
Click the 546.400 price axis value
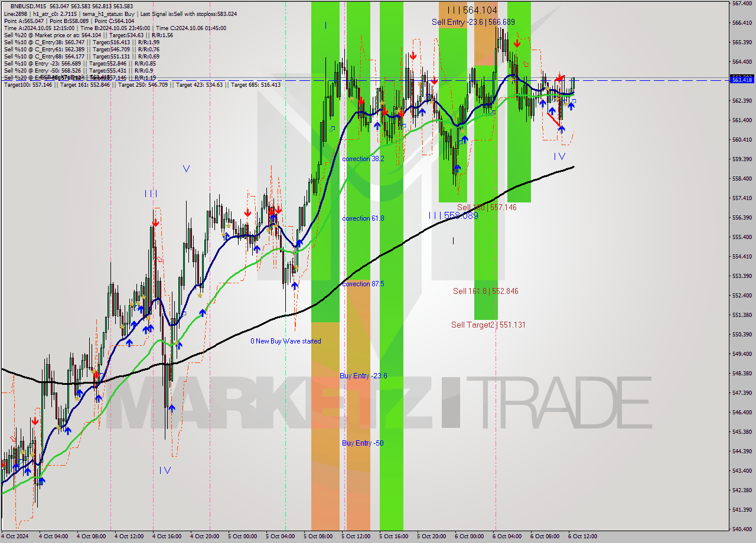pyautogui.click(x=742, y=413)
